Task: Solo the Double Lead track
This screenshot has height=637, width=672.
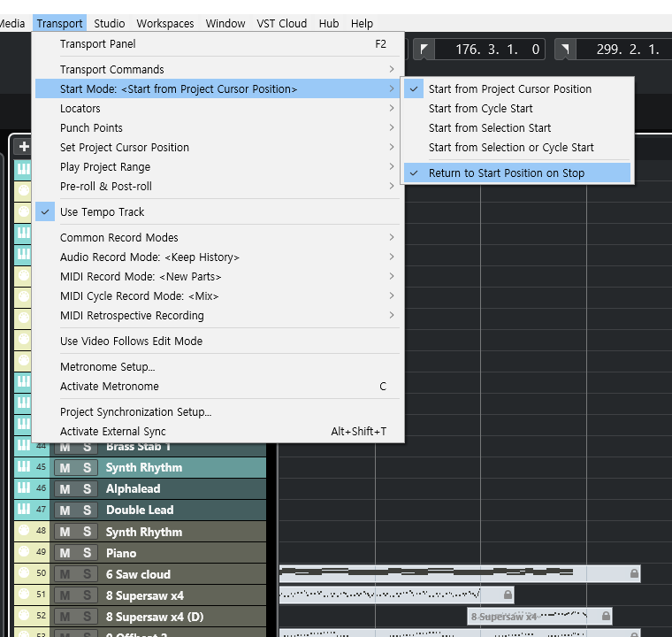Action: (87, 510)
